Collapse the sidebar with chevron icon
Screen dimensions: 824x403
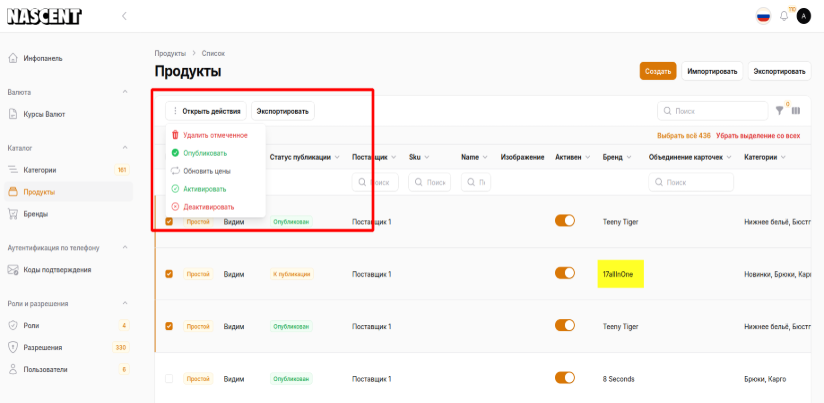click(124, 16)
